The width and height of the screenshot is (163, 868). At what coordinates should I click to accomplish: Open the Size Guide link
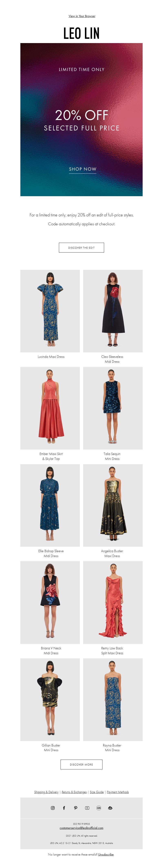[x=97, y=792]
